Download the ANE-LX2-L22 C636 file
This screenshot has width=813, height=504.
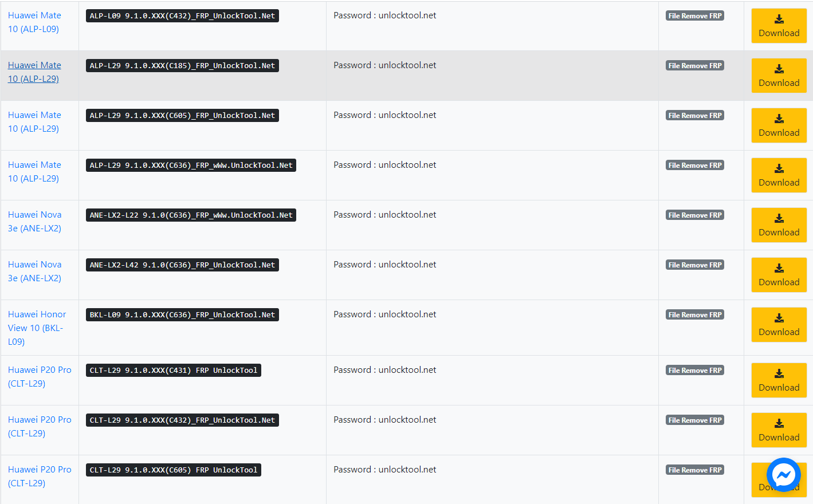click(x=779, y=225)
